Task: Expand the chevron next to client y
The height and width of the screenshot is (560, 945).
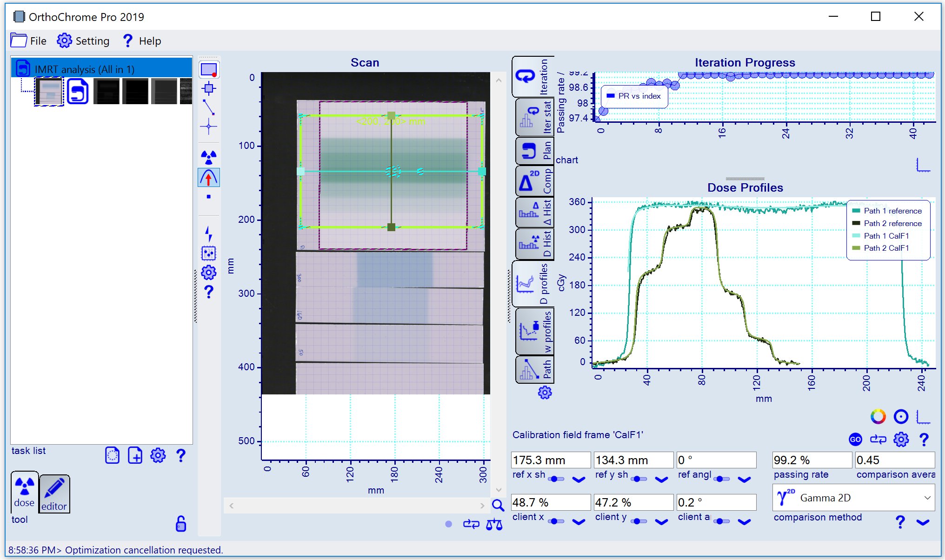Action: [661, 522]
